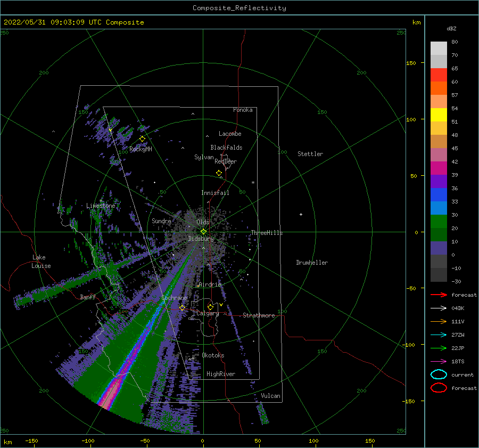Click the magenta 18TS arrow icon
The width and height of the screenshot is (479, 448).
439,362
